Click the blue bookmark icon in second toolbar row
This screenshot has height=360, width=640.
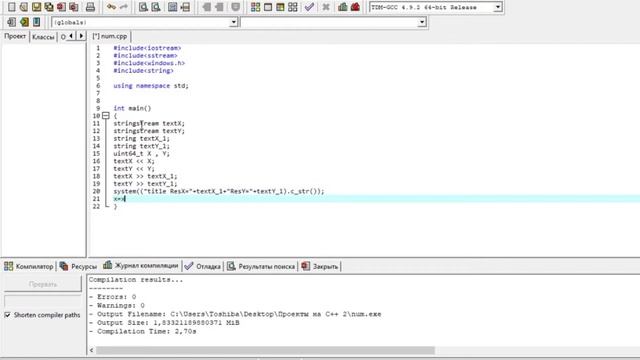(x=37, y=22)
